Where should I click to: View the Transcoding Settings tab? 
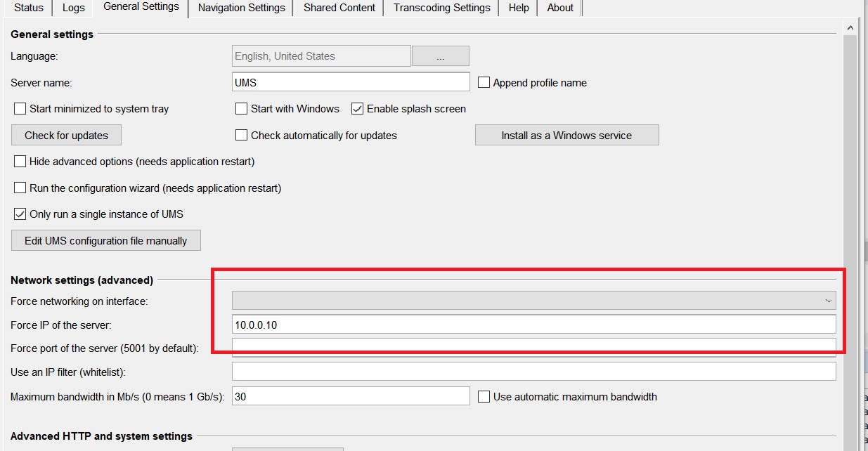441,8
